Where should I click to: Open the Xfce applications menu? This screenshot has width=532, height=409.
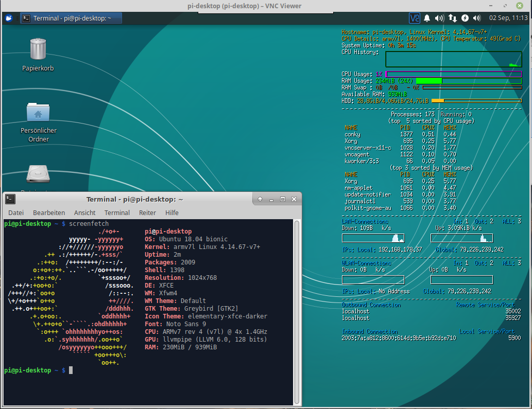coord(9,19)
